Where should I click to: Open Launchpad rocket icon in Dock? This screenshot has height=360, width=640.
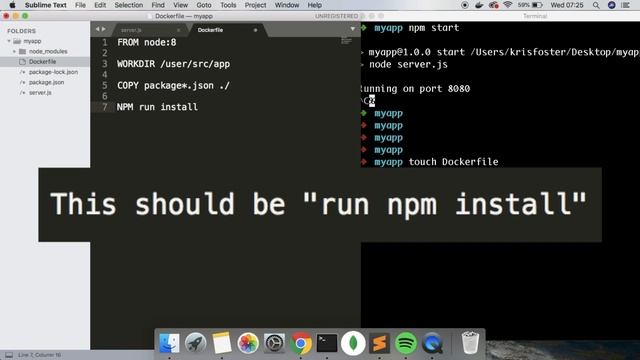click(x=196, y=343)
